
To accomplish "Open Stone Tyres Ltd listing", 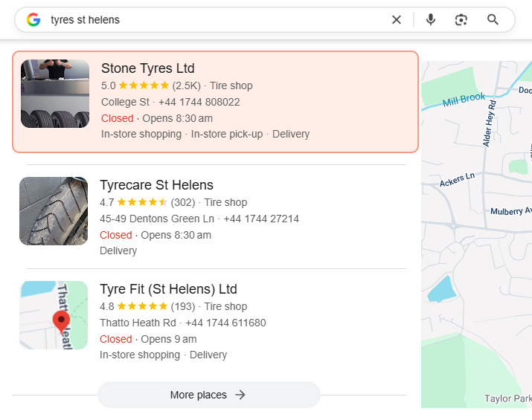I will coord(147,69).
